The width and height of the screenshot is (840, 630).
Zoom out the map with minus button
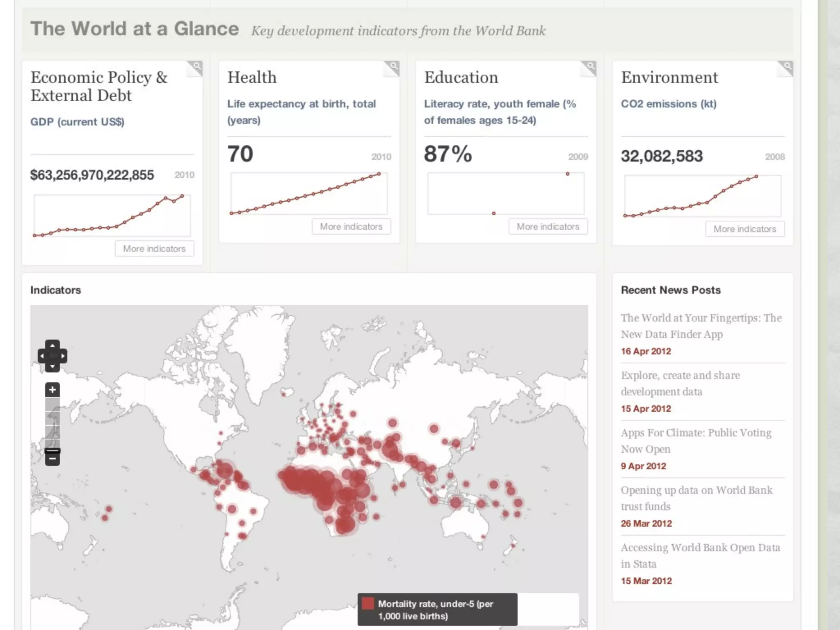(x=52, y=459)
